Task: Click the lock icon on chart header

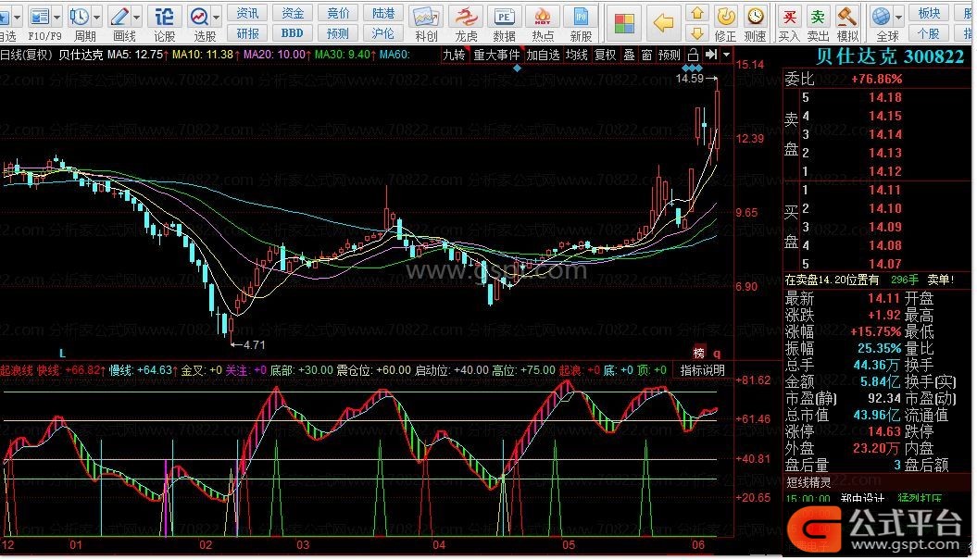Action: pyautogui.click(x=693, y=55)
